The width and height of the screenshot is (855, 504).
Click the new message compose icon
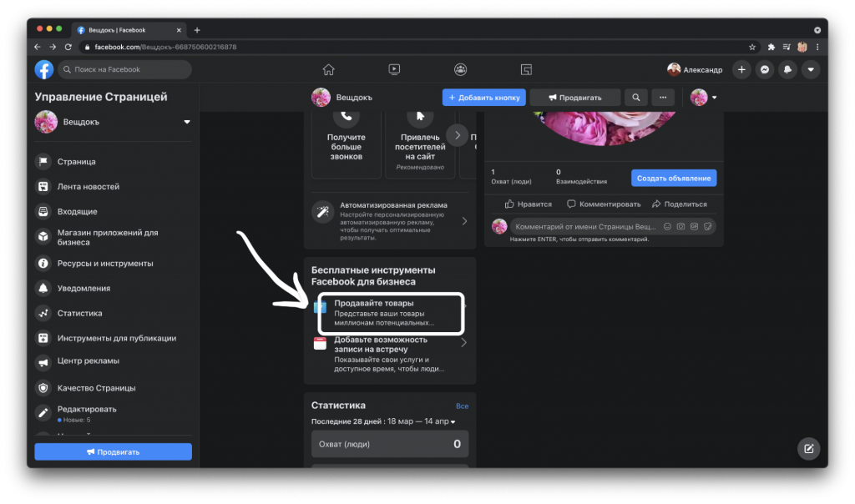coord(808,449)
